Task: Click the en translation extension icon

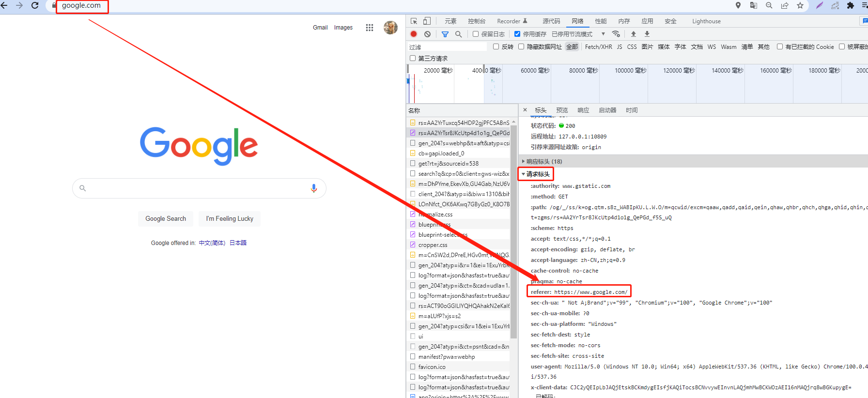Action: pos(835,5)
